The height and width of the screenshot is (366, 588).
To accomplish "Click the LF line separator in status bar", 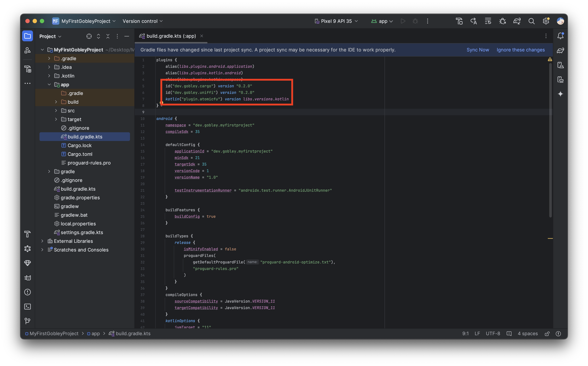I will [477, 334].
